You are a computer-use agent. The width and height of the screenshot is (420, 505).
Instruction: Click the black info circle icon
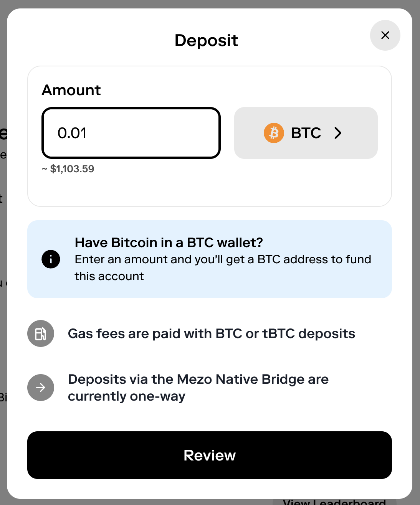coord(51,259)
